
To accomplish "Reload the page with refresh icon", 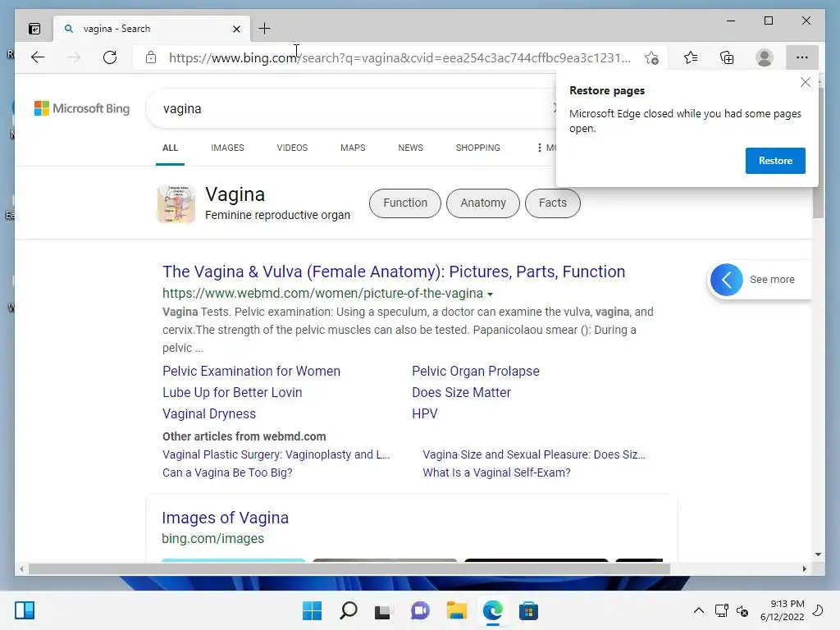I will (110, 57).
